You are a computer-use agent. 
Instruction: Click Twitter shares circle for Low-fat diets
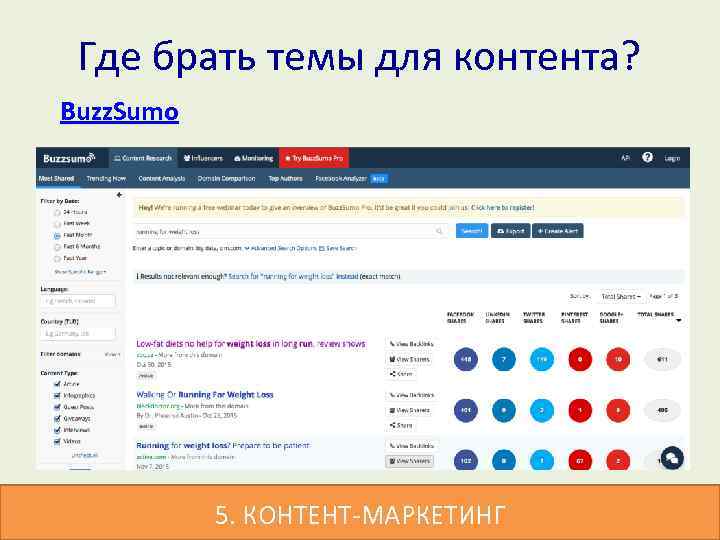click(x=542, y=359)
